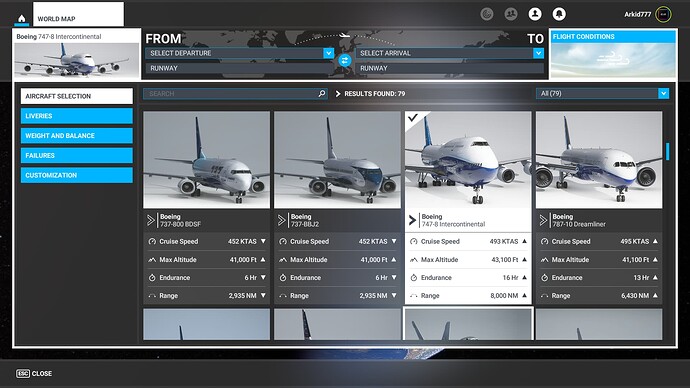The width and height of the screenshot is (690, 388).
Task: Click the aircraft list scrollbar handle
Action: pyautogui.click(x=668, y=151)
